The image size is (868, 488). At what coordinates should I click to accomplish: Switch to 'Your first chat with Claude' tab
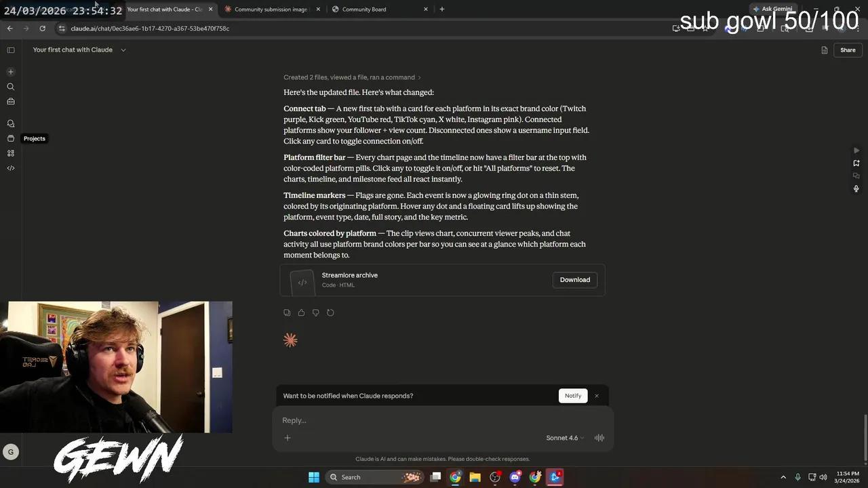tap(163, 9)
